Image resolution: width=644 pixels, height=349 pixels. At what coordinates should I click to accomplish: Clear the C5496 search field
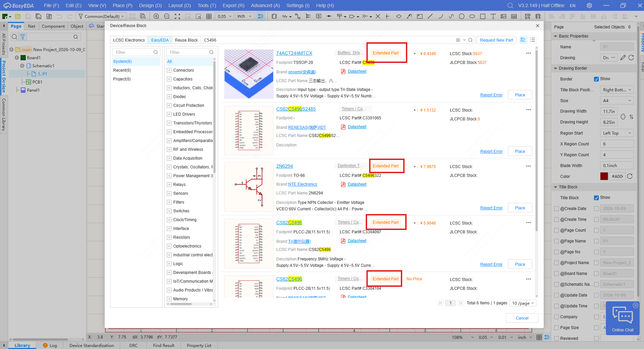pyautogui.click(x=458, y=40)
